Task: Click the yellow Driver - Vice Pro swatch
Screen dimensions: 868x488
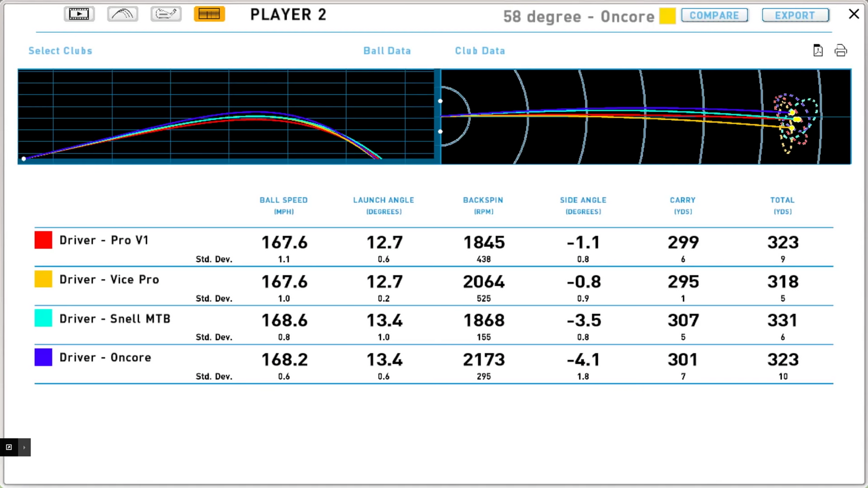Action: 43,279
